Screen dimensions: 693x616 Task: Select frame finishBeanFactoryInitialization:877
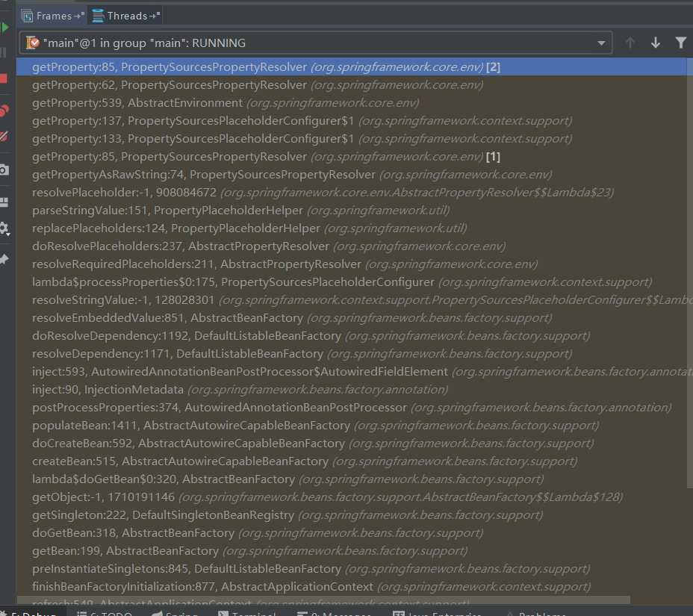pos(352,586)
